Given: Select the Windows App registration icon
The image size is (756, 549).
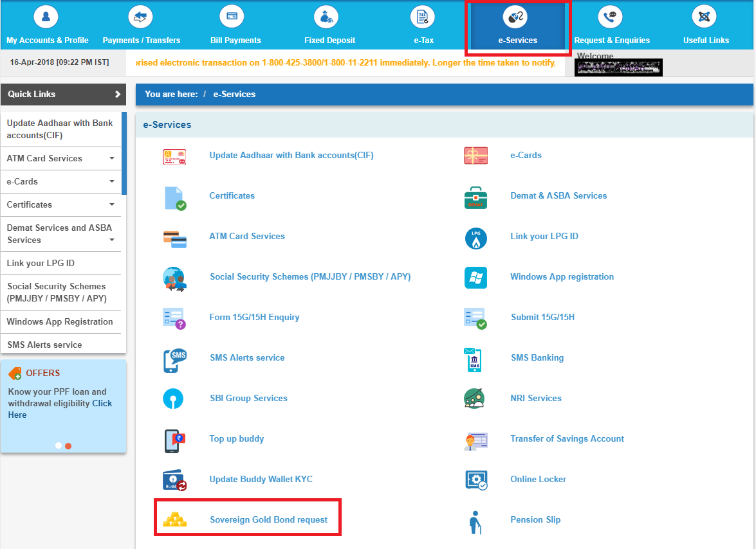Looking at the screenshot, I should 476,278.
